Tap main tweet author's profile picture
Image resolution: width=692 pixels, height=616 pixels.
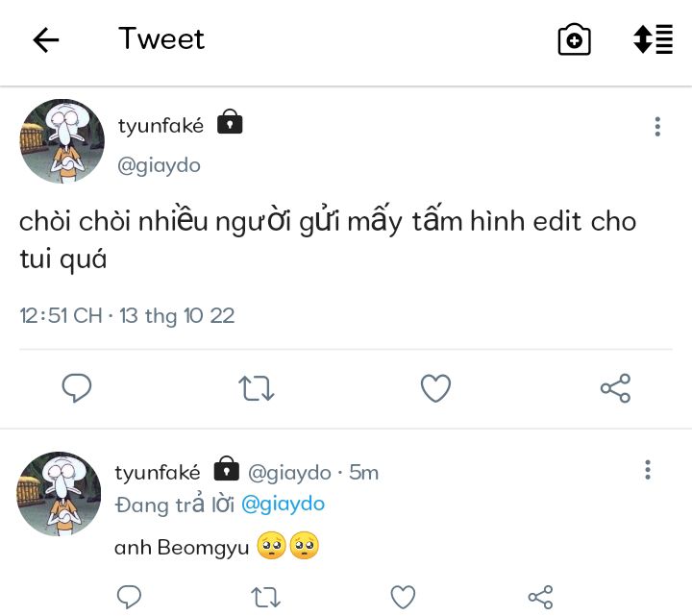coord(62,140)
